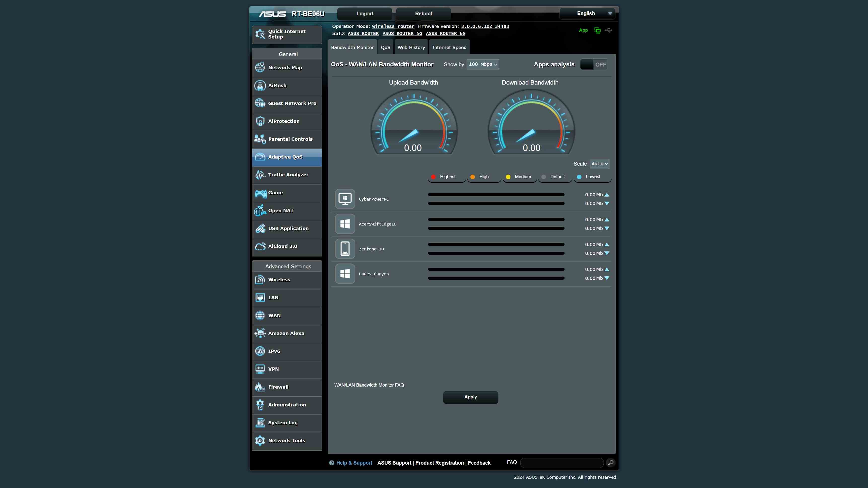Viewport: 868px width, 488px height.
Task: Select Parental Controls icon
Action: click(260, 139)
